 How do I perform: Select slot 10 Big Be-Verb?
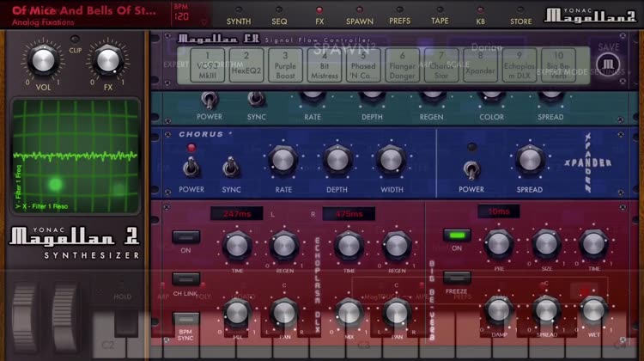coord(559,65)
